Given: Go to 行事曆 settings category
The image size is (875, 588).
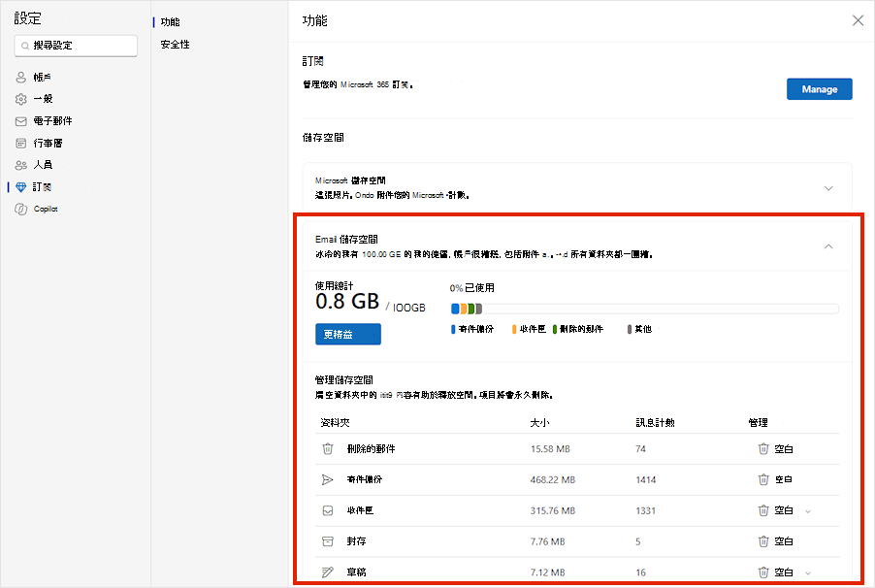Looking at the screenshot, I should tap(48, 143).
